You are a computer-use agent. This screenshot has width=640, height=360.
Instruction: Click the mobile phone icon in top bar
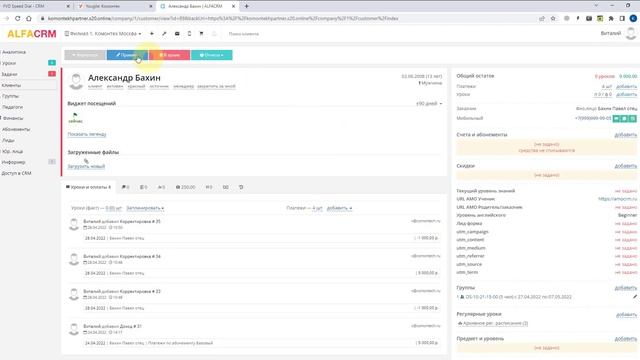pos(189,33)
